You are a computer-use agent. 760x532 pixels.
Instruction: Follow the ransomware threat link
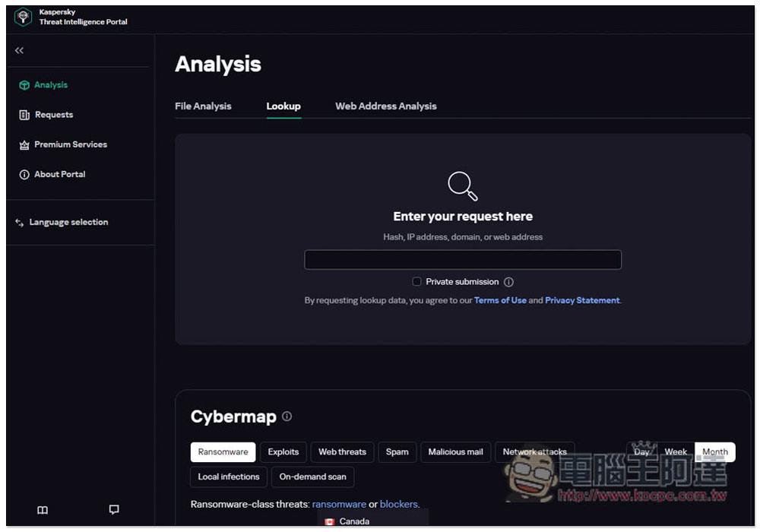click(339, 505)
